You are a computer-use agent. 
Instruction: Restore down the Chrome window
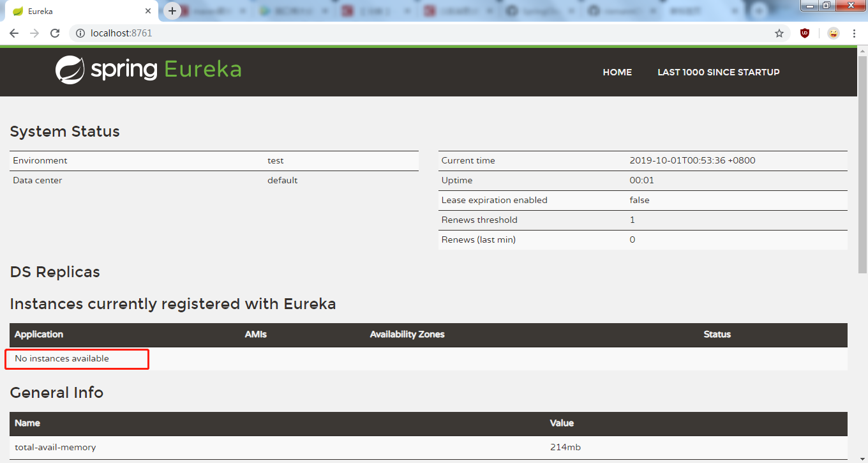pos(827,5)
